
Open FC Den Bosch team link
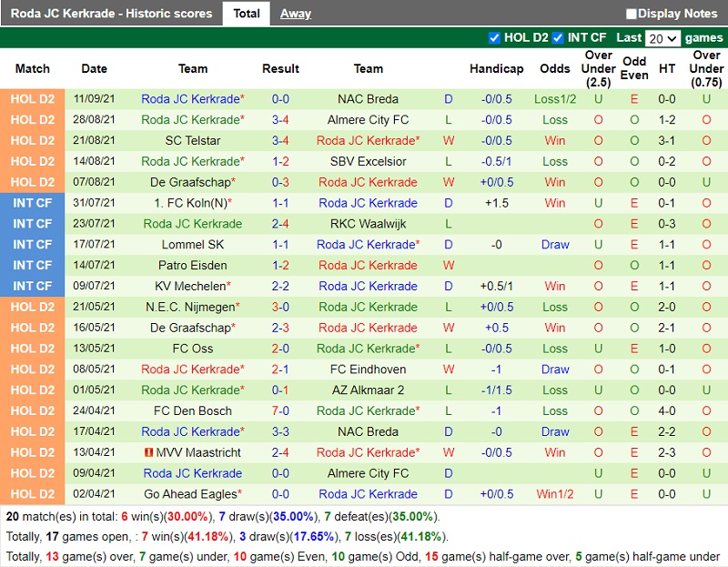coord(193,411)
